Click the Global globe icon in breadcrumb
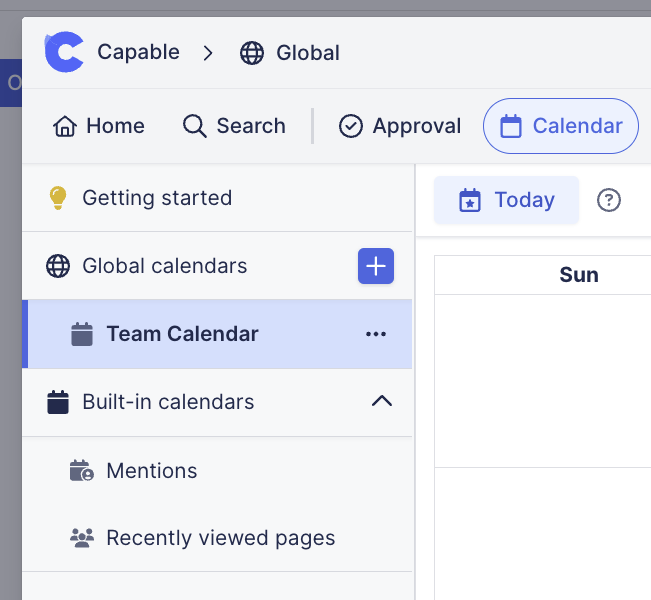The width and height of the screenshot is (651, 600). tap(252, 53)
